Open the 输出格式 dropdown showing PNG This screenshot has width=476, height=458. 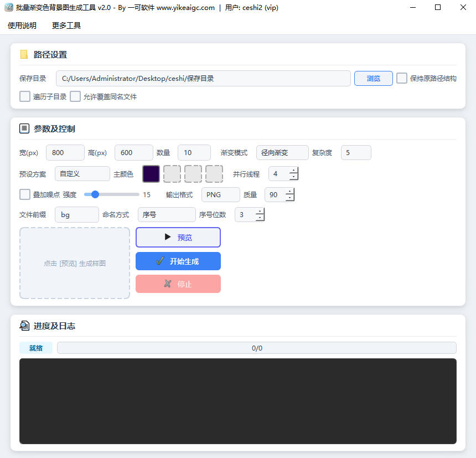pyautogui.click(x=221, y=195)
